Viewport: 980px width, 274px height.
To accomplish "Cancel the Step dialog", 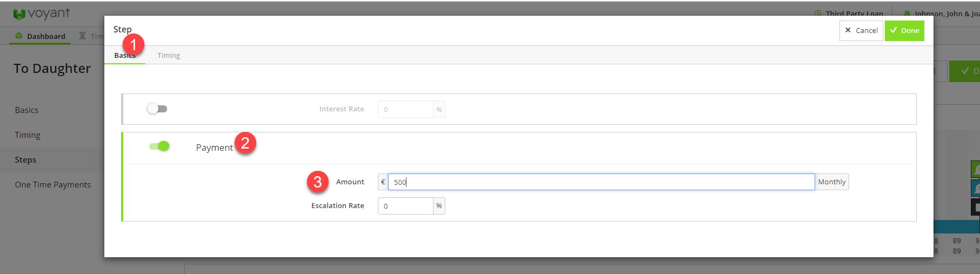I will 861,31.
